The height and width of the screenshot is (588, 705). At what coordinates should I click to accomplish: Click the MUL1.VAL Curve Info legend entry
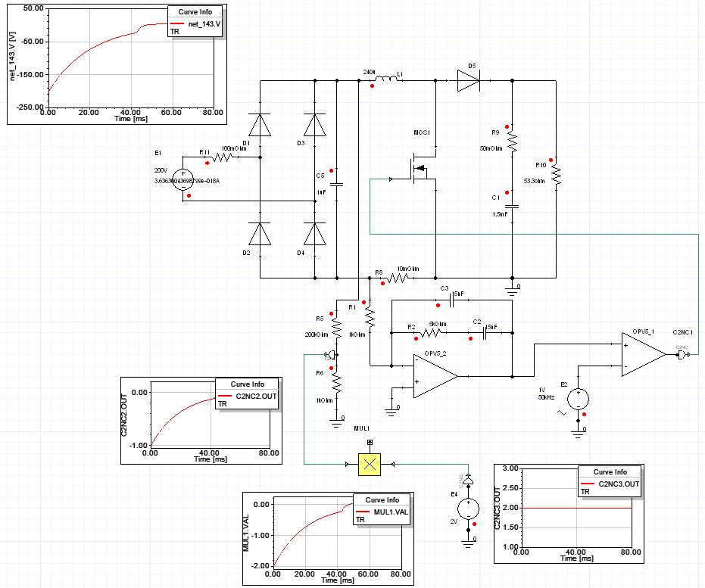point(382,512)
